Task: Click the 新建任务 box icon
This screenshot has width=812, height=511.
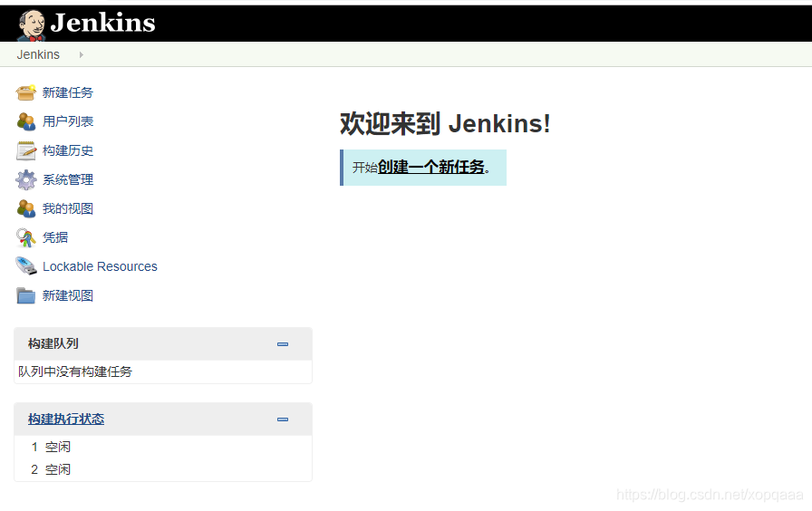Action: tap(25, 92)
